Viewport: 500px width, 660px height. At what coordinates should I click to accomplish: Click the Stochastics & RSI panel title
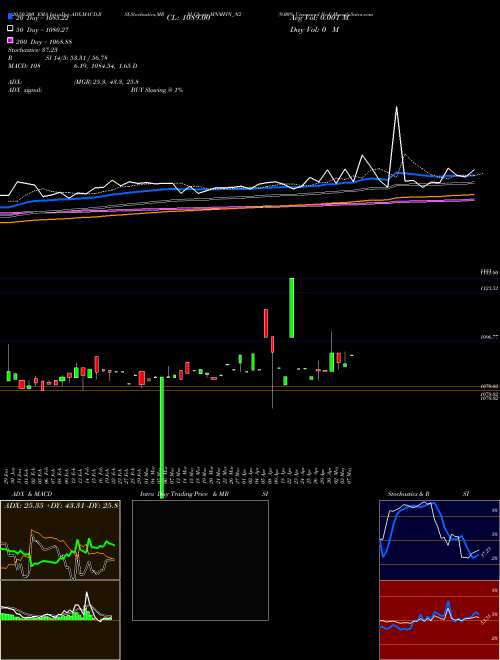point(428,494)
